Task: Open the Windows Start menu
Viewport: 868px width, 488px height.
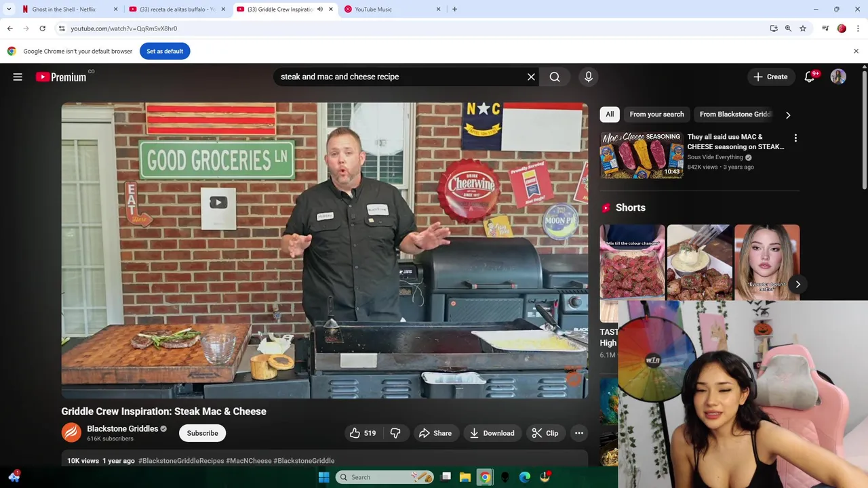Action: coord(324,477)
